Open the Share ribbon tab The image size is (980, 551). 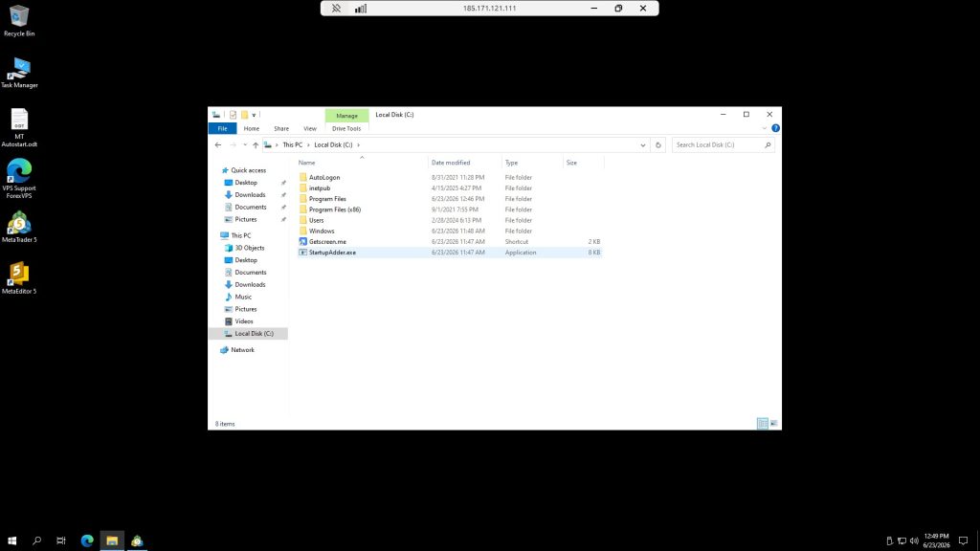(x=281, y=129)
